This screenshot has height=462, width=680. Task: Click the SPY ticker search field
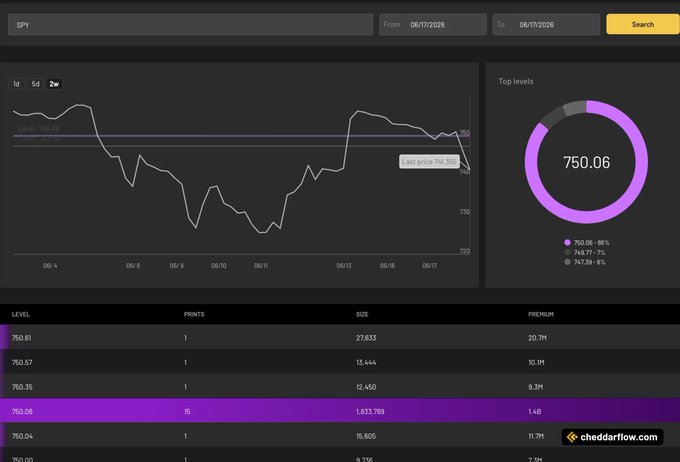[x=190, y=25]
